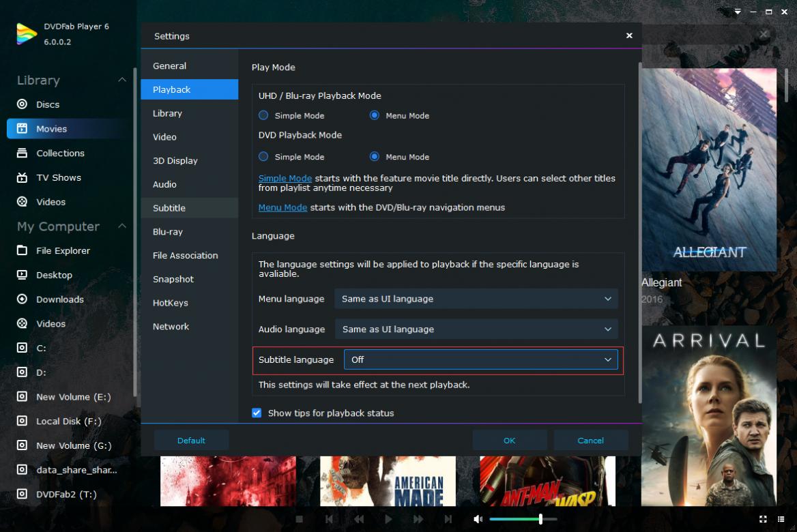This screenshot has width=797, height=532.
Task: Switch to the Blu-ray settings tab
Action: point(190,232)
